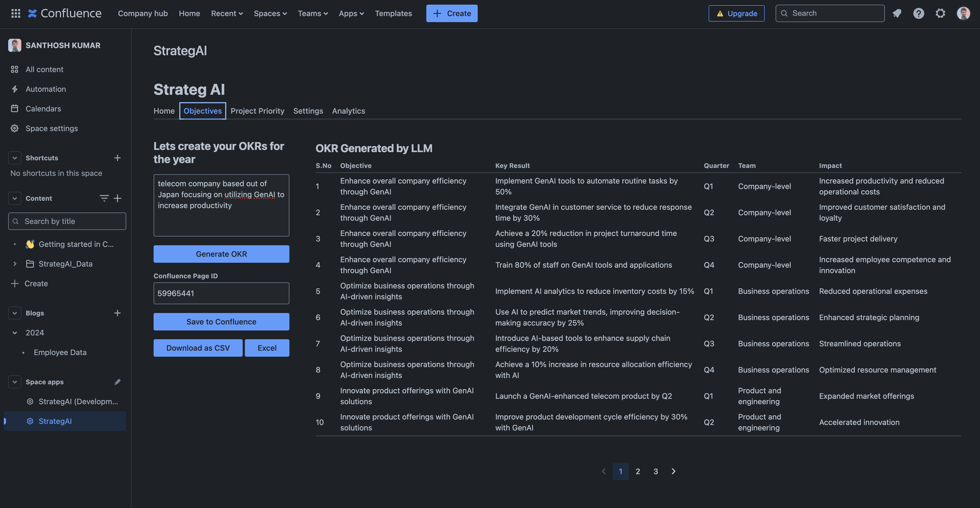Open the Spaces dropdown menu

(270, 13)
